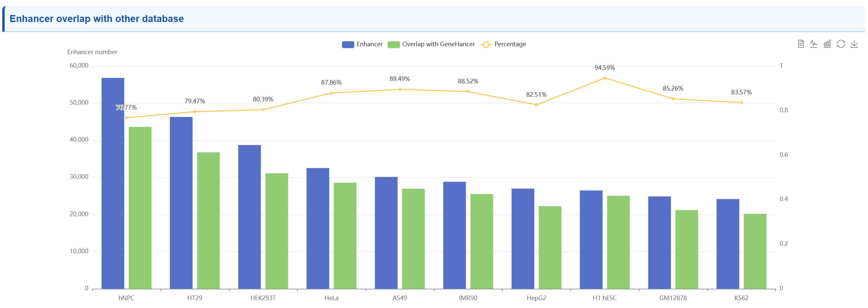This screenshot has width=868, height=308.
Task: Click the blue legend color swatch for Enhancer
Action: [348, 44]
